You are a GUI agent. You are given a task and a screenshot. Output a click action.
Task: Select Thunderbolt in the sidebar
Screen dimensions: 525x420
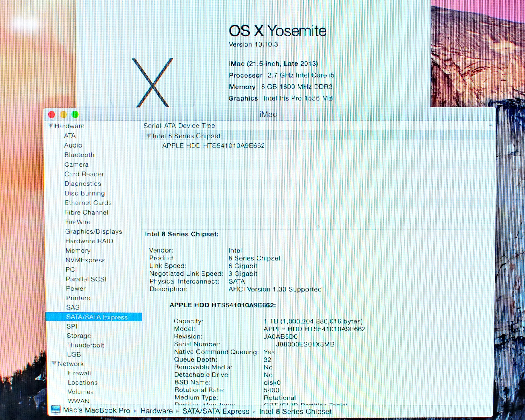click(x=86, y=345)
